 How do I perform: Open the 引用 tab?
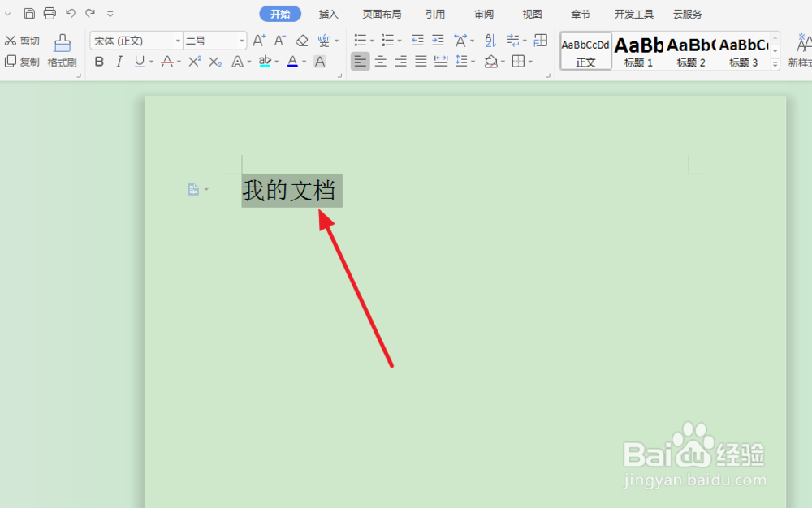(435, 14)
